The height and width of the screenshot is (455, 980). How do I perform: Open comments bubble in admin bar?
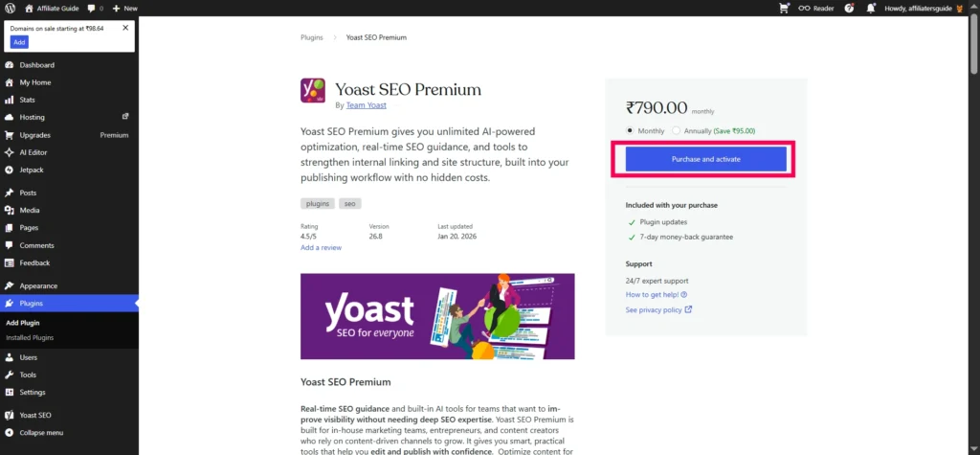(95, 8)
